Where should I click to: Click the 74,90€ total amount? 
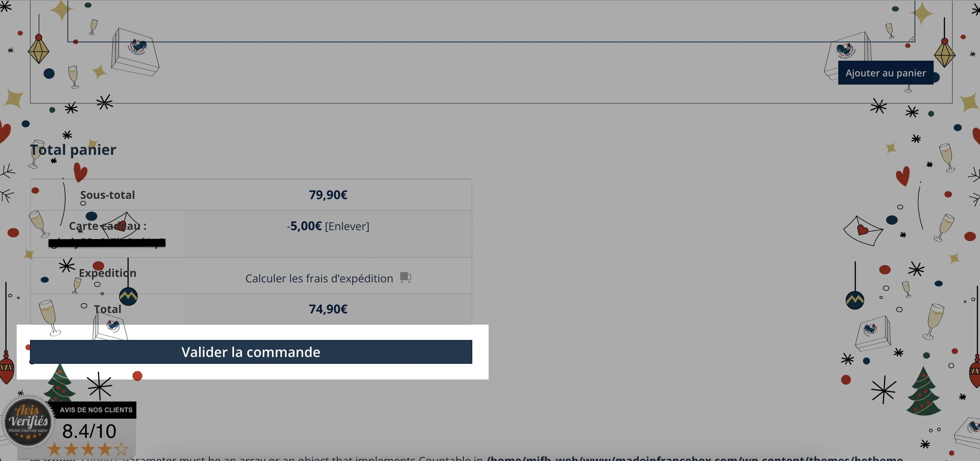tap(328, 309)
